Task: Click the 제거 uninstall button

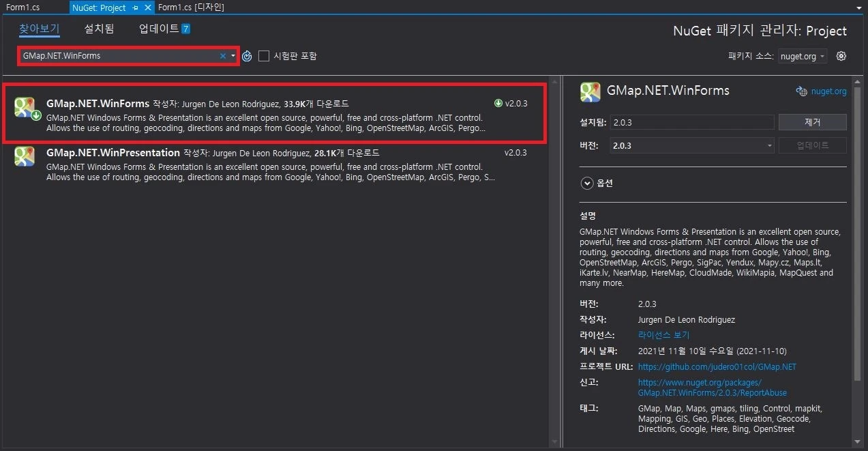Action: (x=812, y=122)
